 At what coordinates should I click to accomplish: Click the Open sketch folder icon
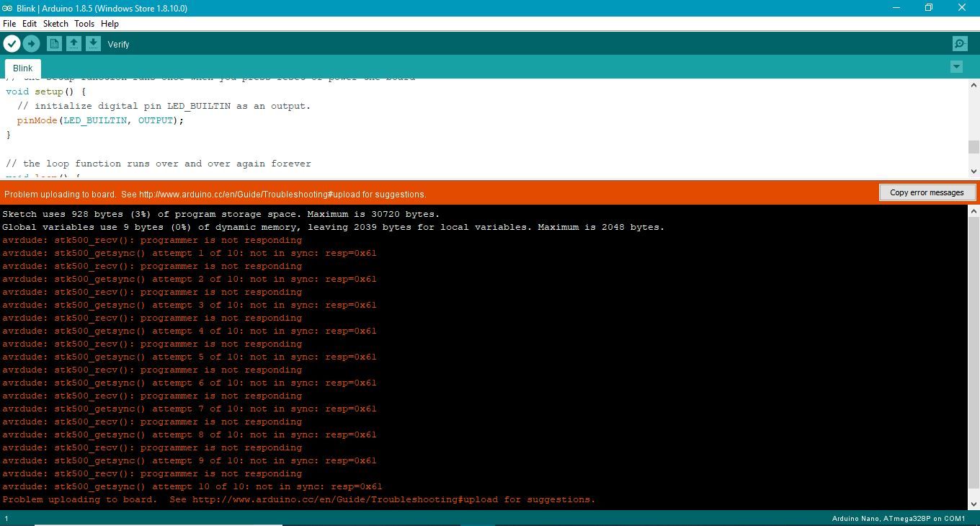[x=73, y=43]
